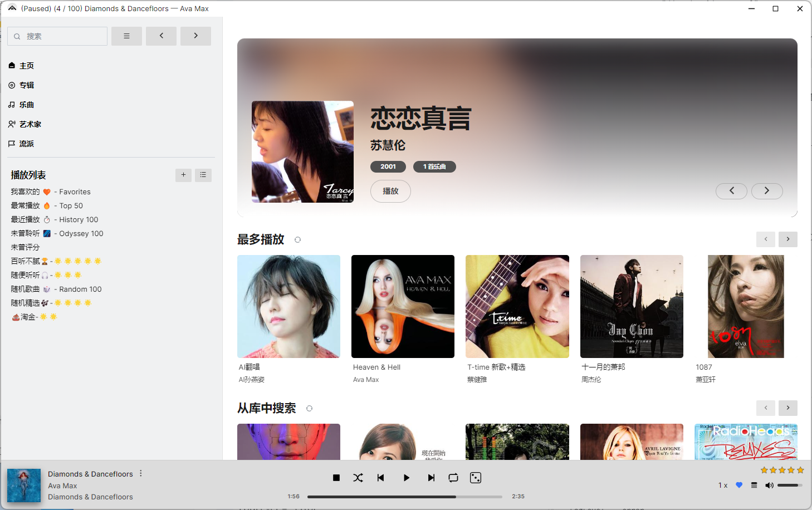Resume playback with play button

pyautogui.click(x=407, y=478)
